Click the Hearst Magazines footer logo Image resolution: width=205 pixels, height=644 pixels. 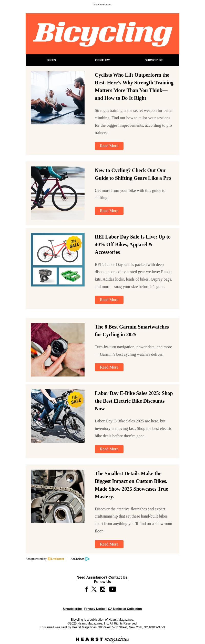pyautogui.click(x=102, y=639)
